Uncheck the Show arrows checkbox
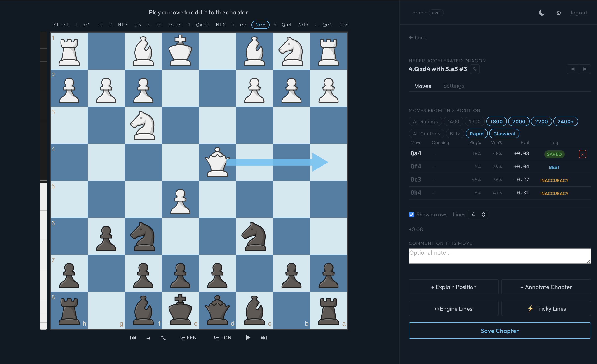This screenshot has height=364, width=597. point(411,214)
